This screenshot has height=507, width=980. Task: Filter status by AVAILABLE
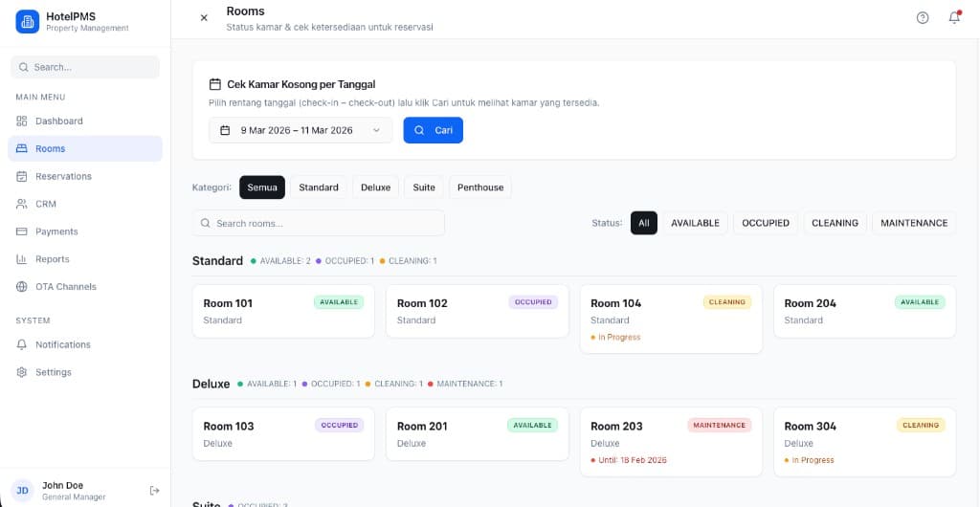pos(695,223)
